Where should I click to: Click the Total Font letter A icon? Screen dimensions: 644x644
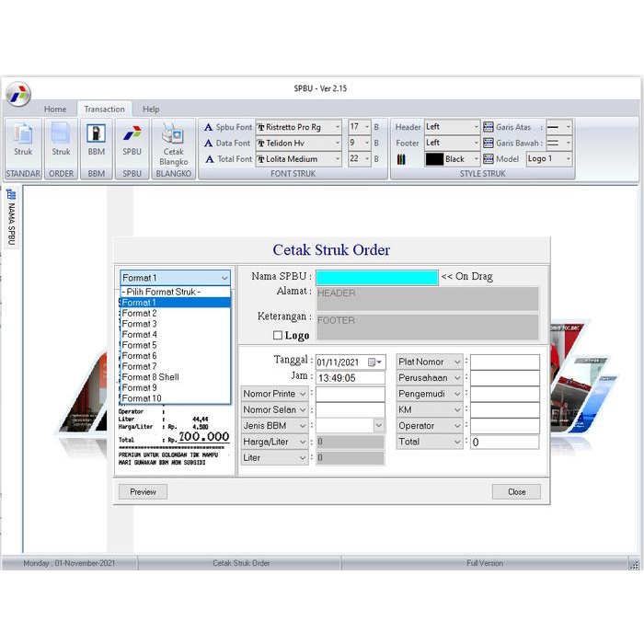coord(210,159)
